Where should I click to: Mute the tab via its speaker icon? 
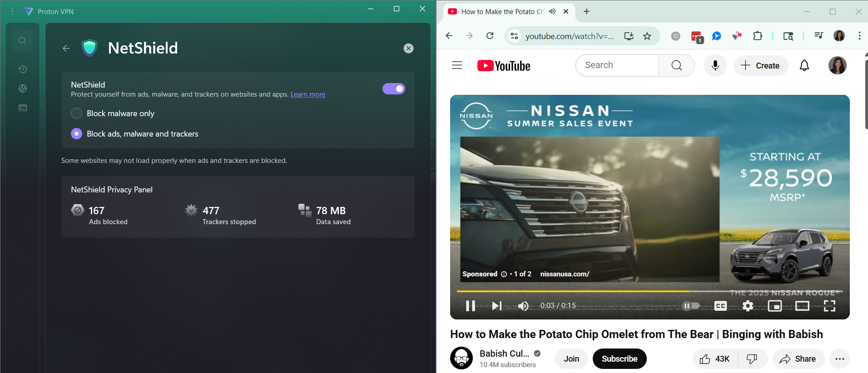(x=552, y=11)
